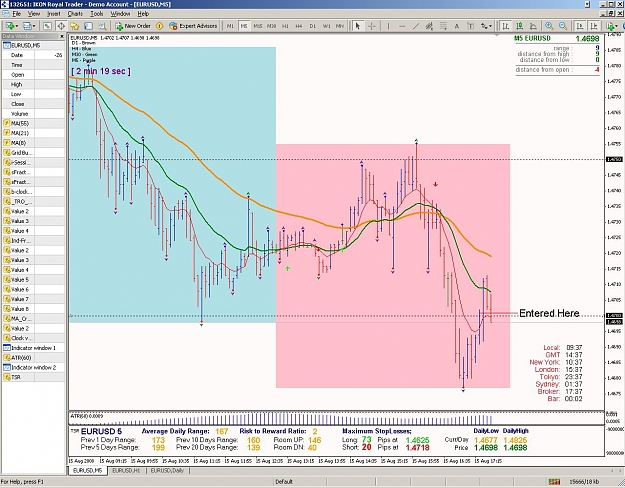625x488 pixels.
Task: Launch MetaEditor with the yellow icon
Action: (x=159, y=26)
